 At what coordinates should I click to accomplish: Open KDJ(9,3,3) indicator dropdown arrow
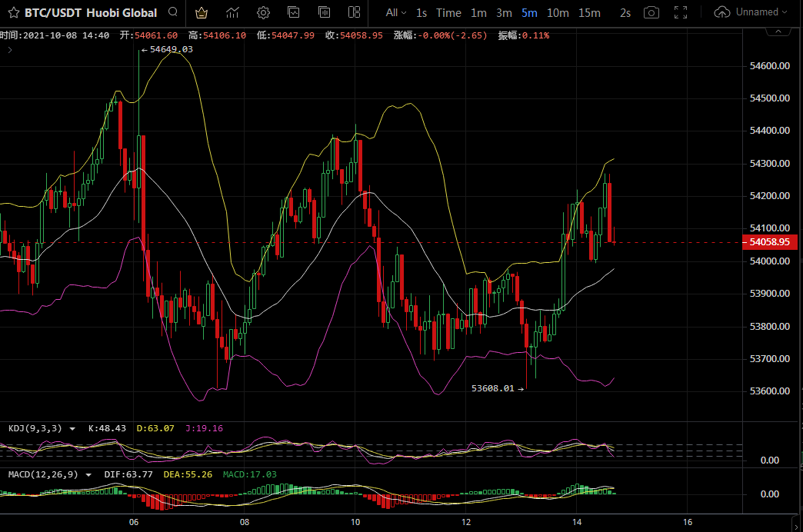[x=72, y=428]
